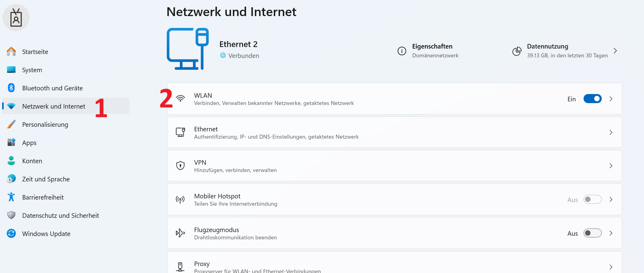Image resolution: width=644 pixels, height=273 pixels.
Task: Select the Startseite home entry
Action: [35, 52]
